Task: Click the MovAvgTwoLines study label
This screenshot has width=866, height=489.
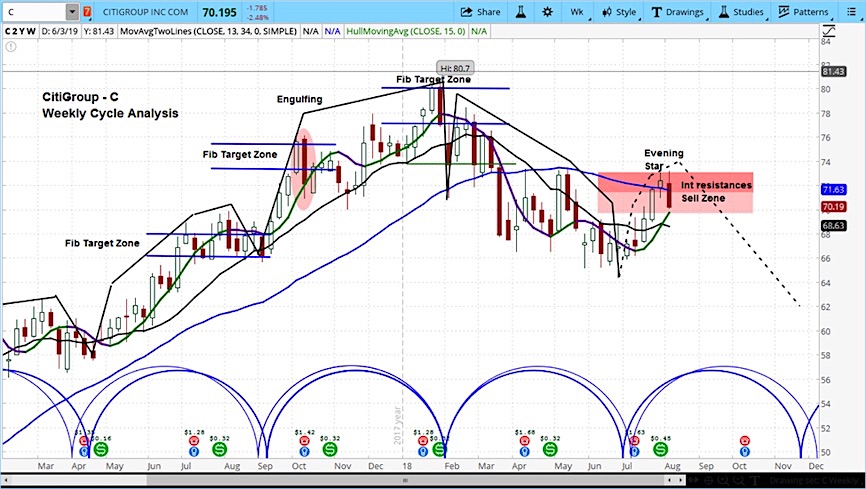Action: point(208,31)
